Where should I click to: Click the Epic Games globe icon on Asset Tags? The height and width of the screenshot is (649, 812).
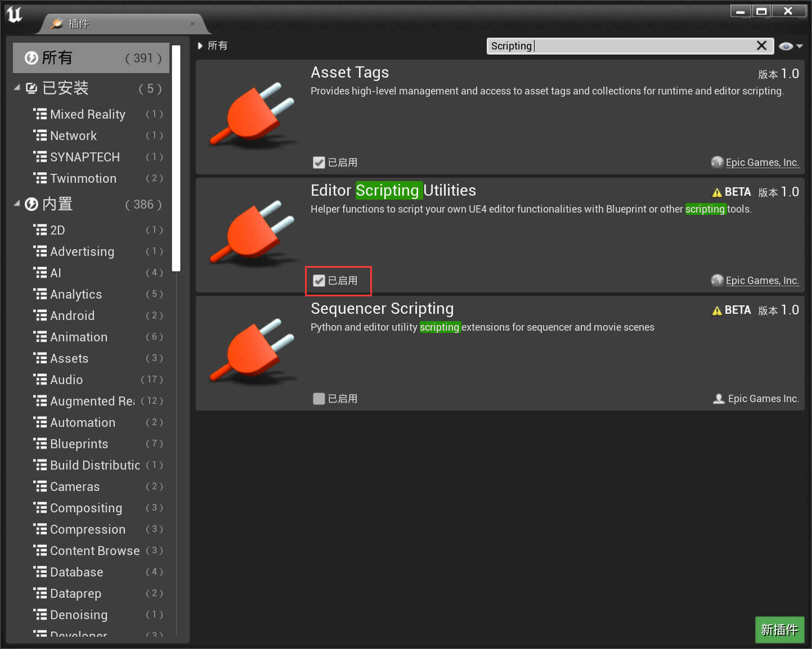click(x=717, y=162)
